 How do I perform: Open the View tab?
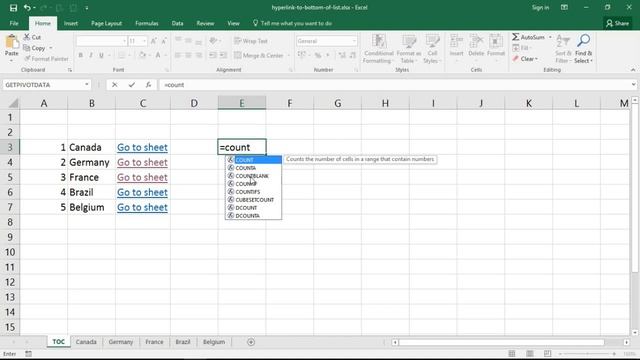click(233, 23)
